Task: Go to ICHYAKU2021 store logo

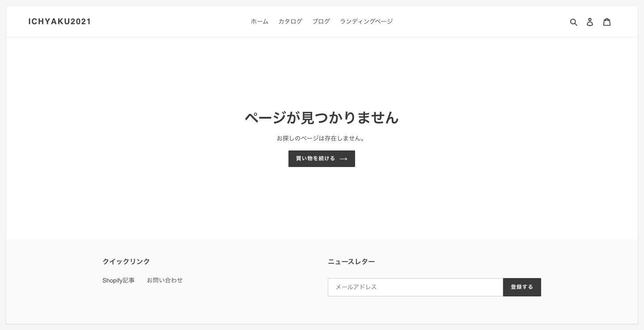Action: (60, 21)
